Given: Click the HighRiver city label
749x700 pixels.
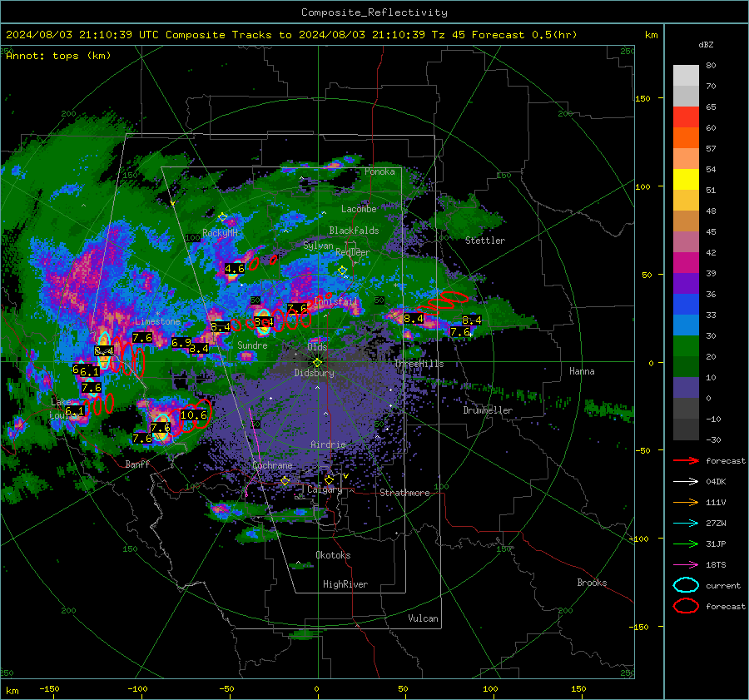Looking at the screenshot, I should 345,584.
